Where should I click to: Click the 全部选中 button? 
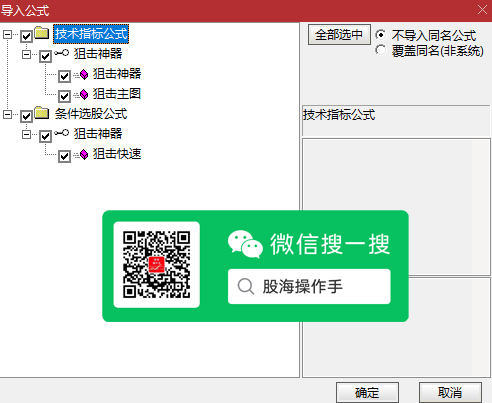[x=339, y=34]
